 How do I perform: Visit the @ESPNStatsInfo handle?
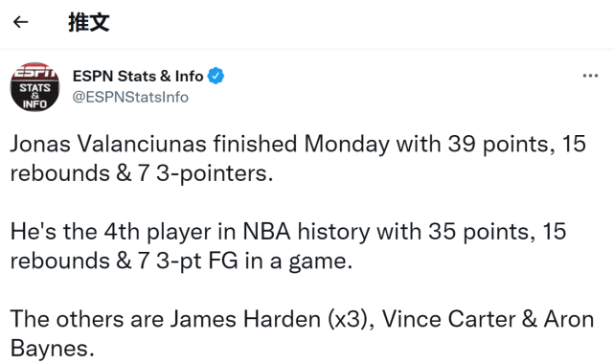click(130, 97)
